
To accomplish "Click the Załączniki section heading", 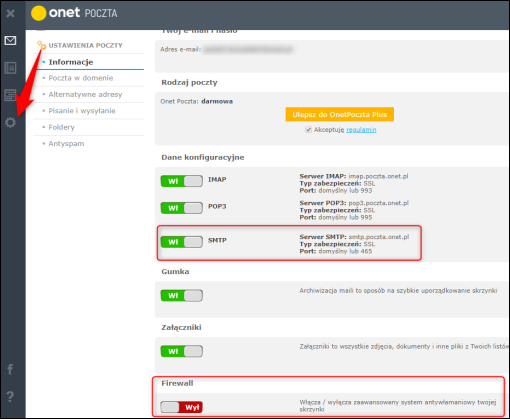I will [181, 327].
